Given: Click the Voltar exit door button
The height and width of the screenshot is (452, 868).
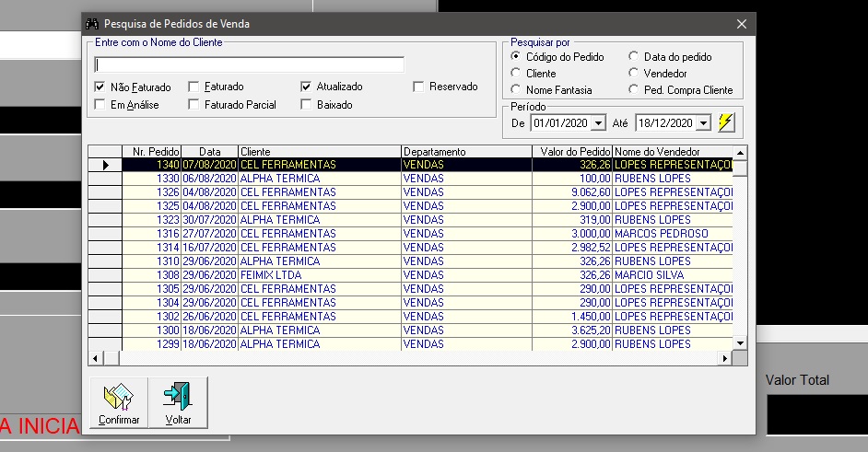Looking at the screenshot, I should coord(178,402).
